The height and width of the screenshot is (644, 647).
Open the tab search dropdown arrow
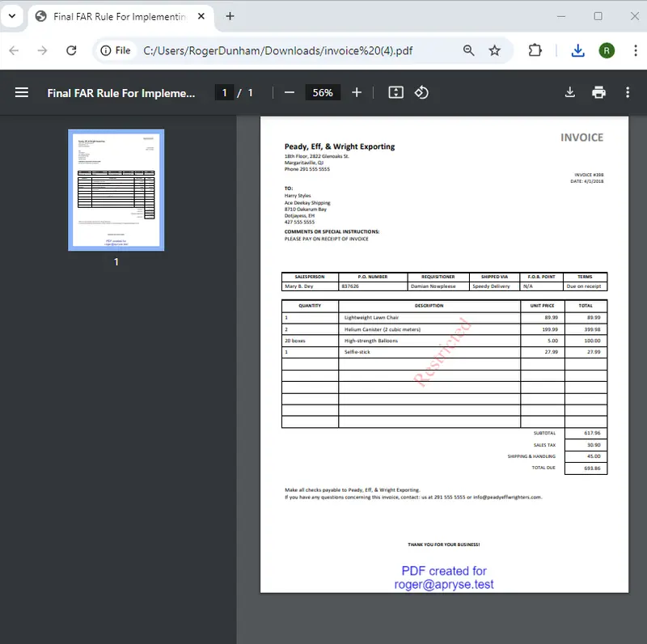pyautogui.click(x=12, y=16)
